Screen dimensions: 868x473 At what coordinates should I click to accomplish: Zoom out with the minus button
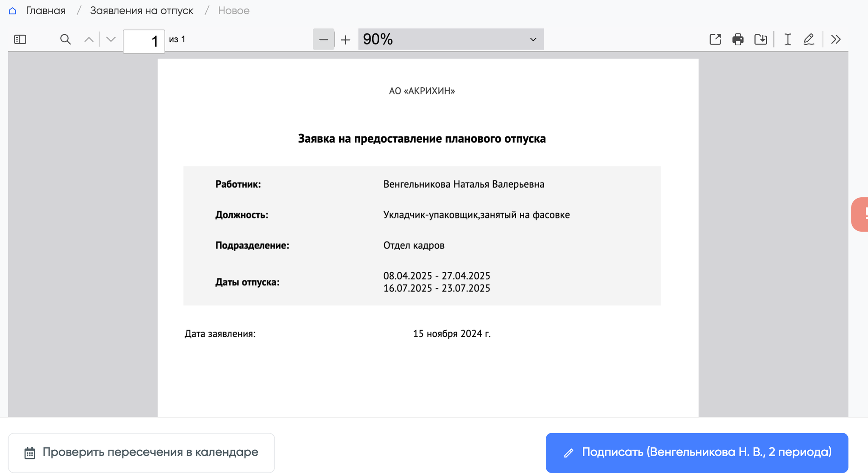pos(323,39)
